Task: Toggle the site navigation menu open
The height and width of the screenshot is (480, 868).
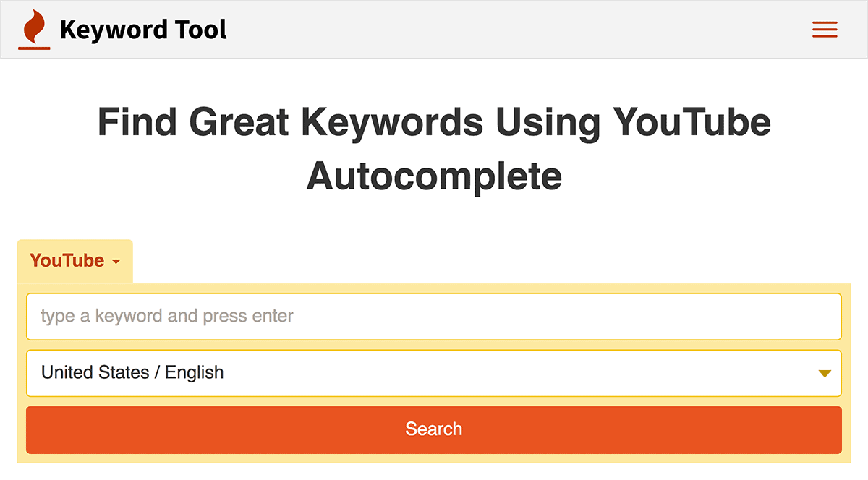Action: (825, 30)
